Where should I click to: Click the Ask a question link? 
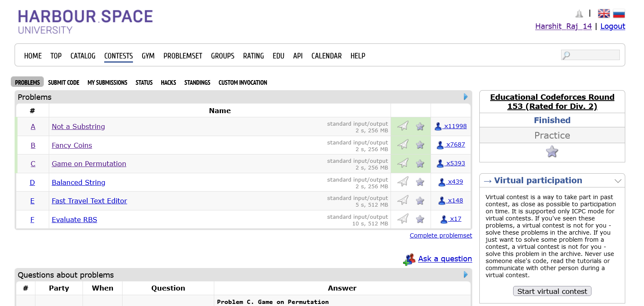tap(445, 258)
